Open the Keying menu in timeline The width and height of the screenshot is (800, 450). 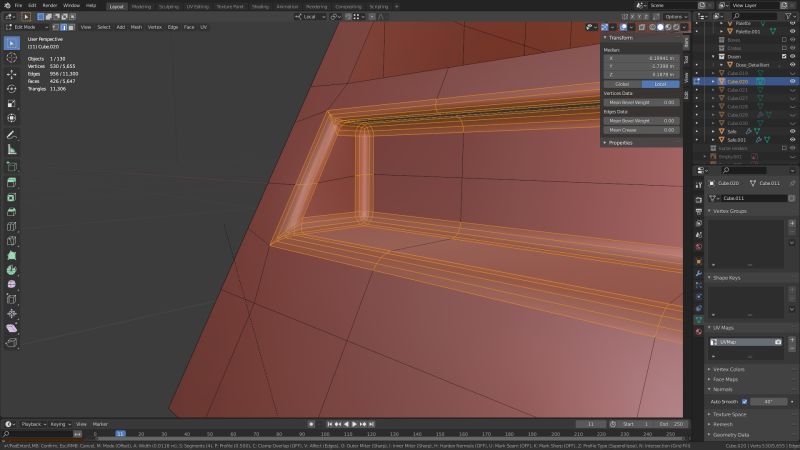tap(60, 424)
